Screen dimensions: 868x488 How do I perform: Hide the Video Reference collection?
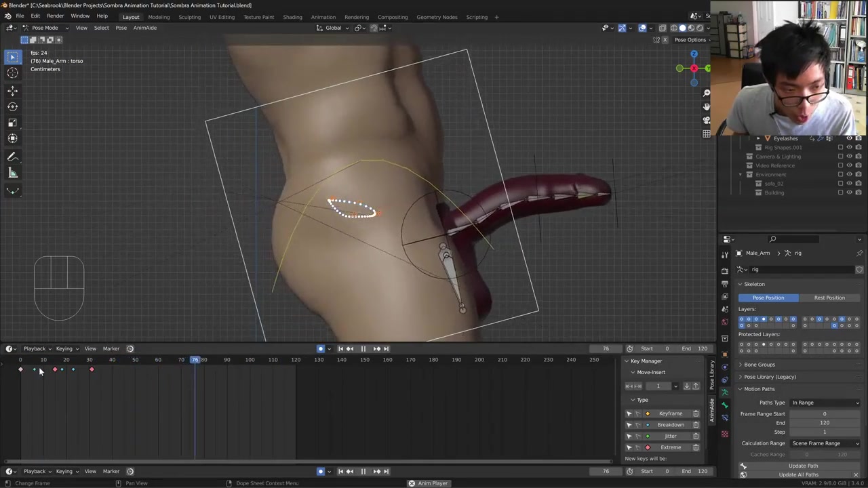coord(849,165)
